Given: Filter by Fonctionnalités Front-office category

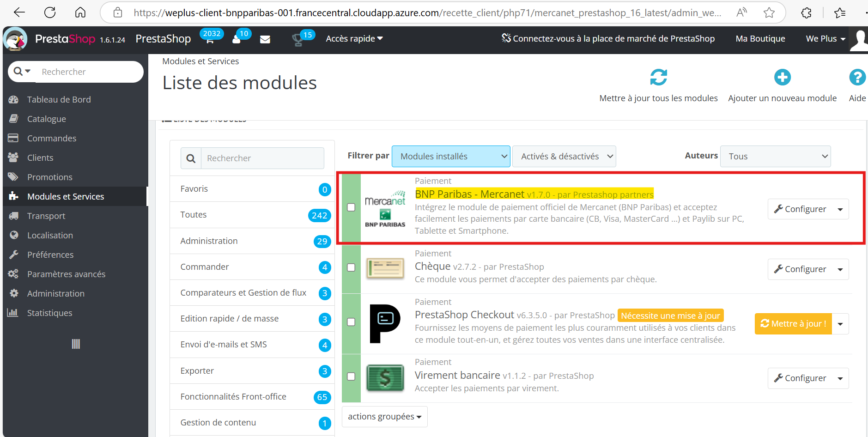Looking at the screenshot, I should [252, 397].
